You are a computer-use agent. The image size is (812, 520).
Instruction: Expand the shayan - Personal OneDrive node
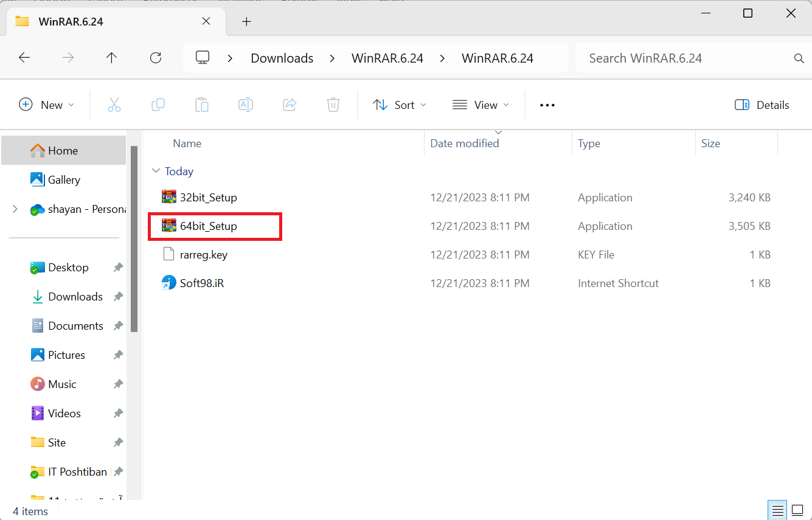point(15,209)
